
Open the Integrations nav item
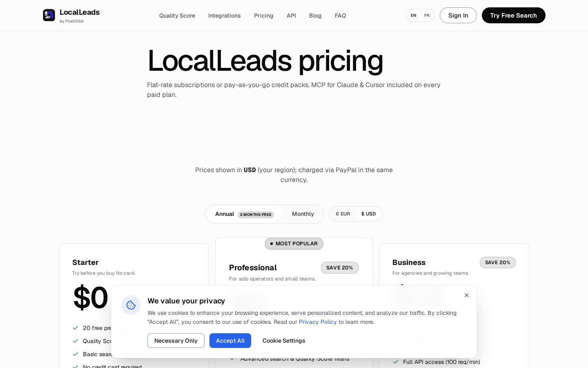(225, 16)
